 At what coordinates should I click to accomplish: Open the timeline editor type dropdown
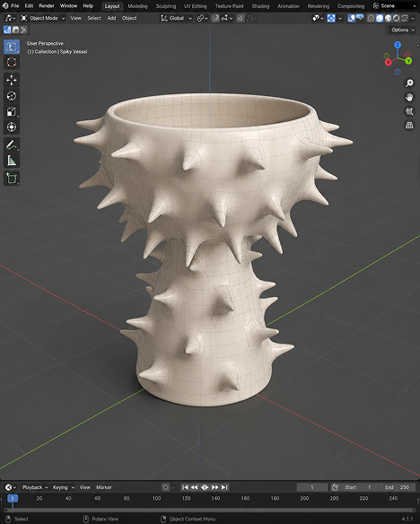point(11,487)
